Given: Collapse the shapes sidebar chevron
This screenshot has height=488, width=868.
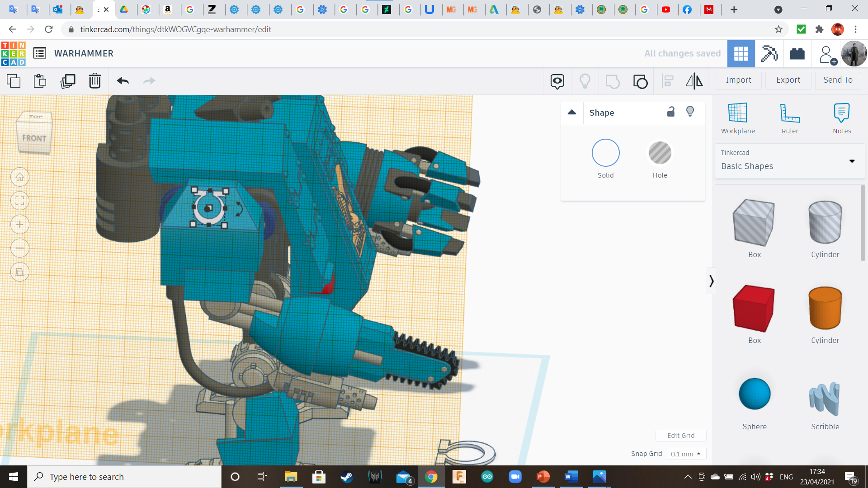Looking at the screenshot, I should (711, 281).
